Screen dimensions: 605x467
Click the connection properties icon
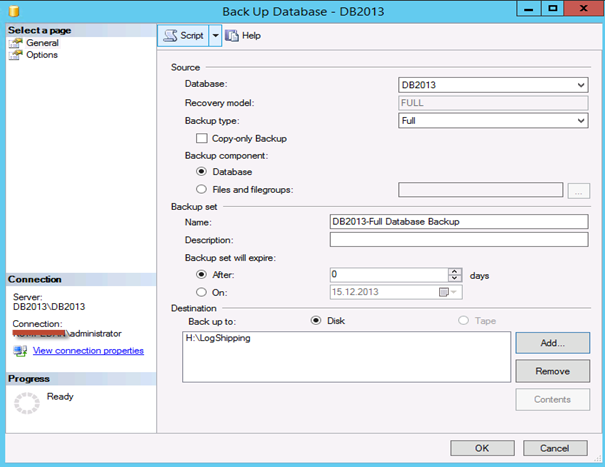[19, 351]
